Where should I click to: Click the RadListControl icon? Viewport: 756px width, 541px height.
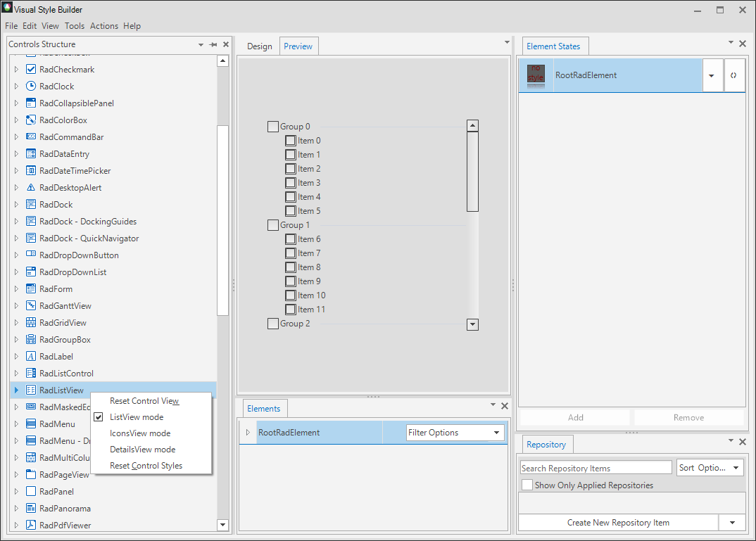[x=31, y=373]
